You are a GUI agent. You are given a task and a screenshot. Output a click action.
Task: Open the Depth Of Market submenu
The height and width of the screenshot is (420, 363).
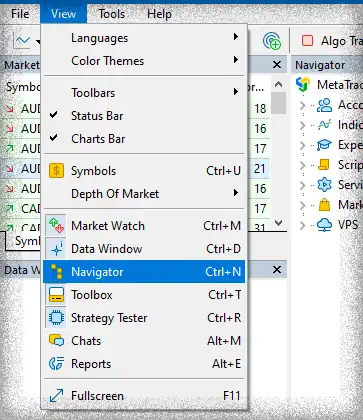pos(144,194)
